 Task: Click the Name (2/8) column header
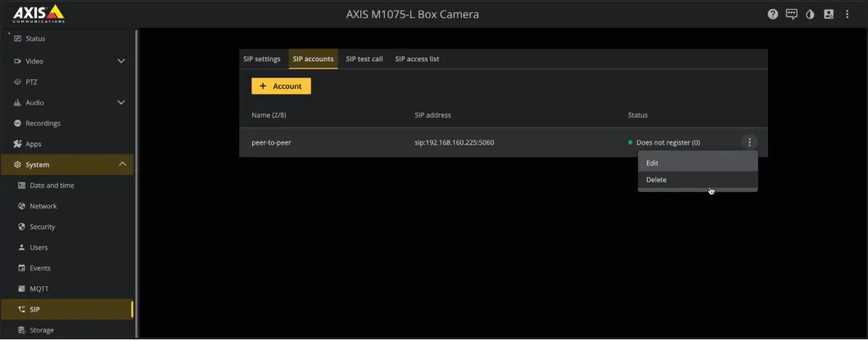[269, 115]
